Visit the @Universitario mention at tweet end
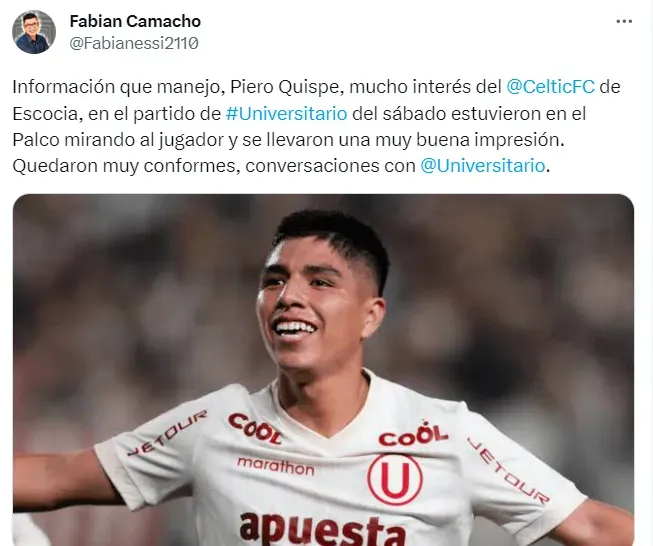 (x=482, y=166)
